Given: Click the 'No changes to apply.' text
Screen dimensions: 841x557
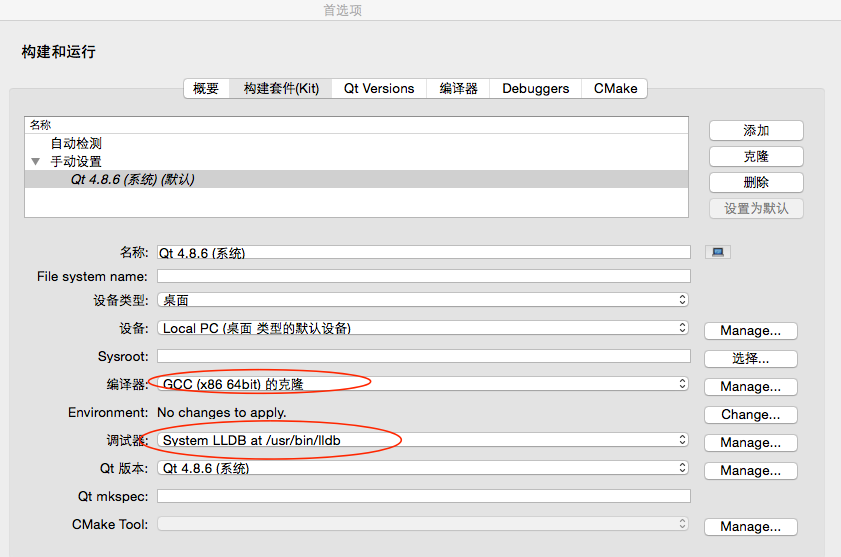Looking at the screenshot, I should click(222, 412).
